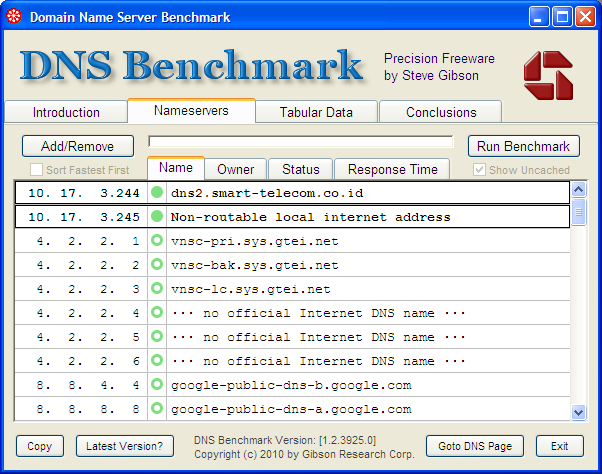
Task: Maximize the Domain Name Server Benchmark window
Action: tap(562, 17)
